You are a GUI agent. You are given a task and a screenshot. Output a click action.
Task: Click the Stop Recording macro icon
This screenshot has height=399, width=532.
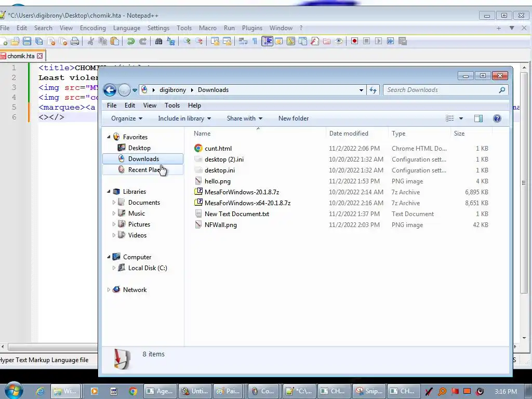[x=366, y=41]
